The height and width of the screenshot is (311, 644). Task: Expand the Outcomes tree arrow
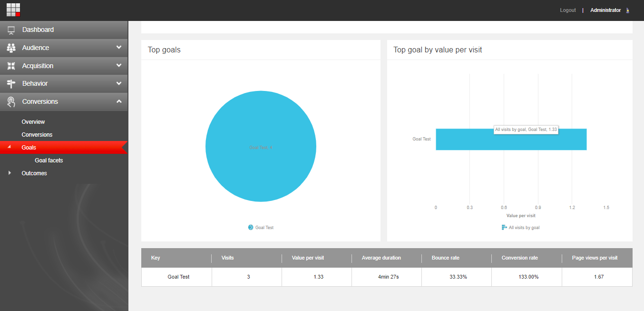(10, 173)
